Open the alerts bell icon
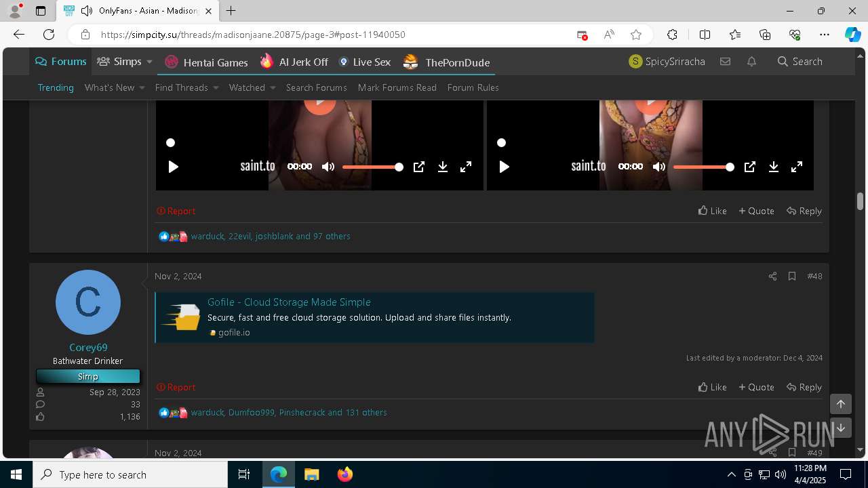This screenshot has width=868, height=488. 751,62
